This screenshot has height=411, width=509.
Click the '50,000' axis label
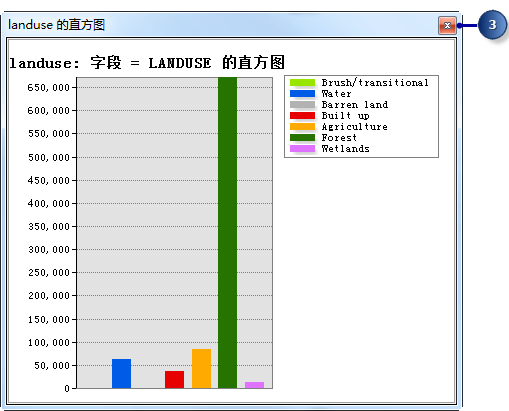52,366
